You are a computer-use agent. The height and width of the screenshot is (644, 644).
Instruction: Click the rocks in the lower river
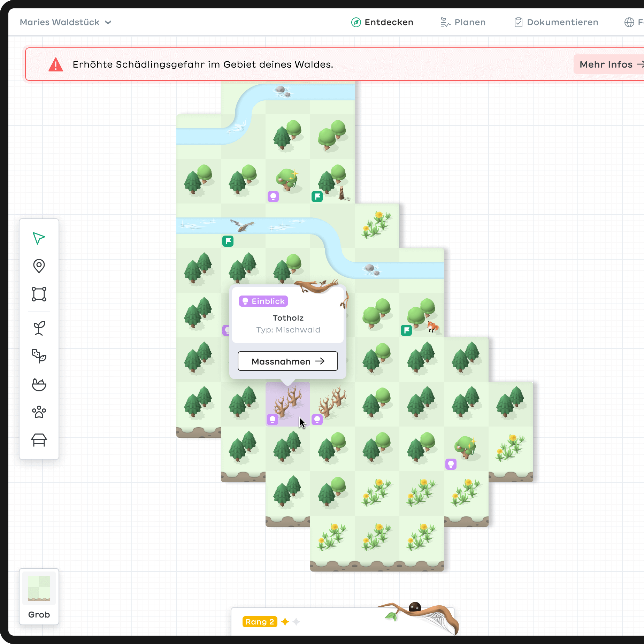371,269
